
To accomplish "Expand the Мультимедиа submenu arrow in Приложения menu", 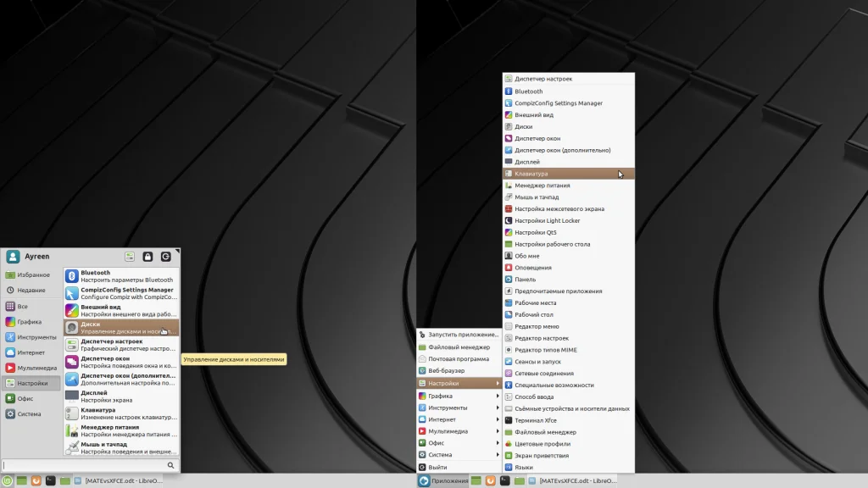I will pos(497,431).
